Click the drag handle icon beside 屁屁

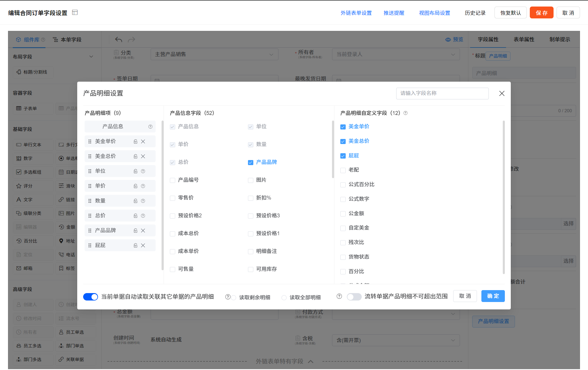coord(90,246)
